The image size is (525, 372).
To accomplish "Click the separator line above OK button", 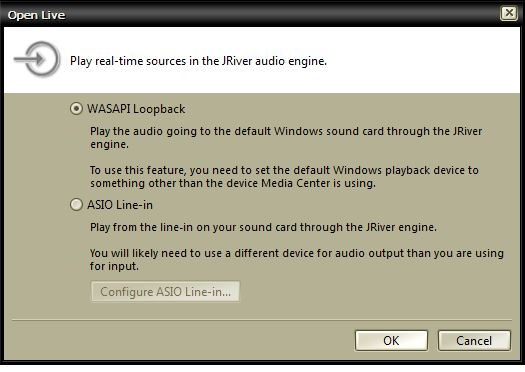I will (x=262, y=320).
